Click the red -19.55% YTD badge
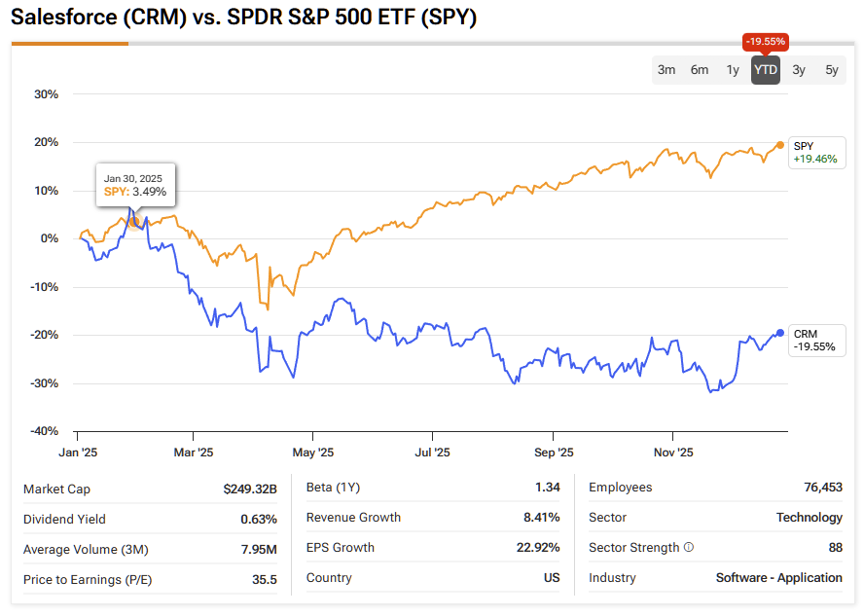The height and width of the screenshot is (616, 864). click(x=766, y=42)
